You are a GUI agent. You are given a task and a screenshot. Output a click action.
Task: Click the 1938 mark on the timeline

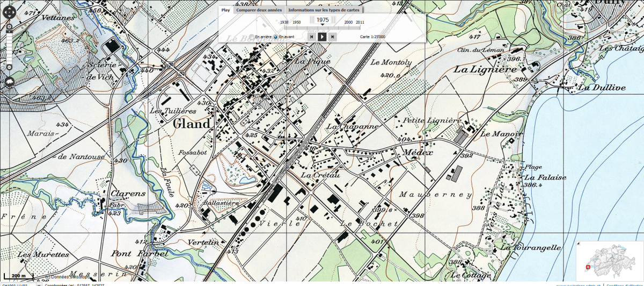[x=284, y=23]
